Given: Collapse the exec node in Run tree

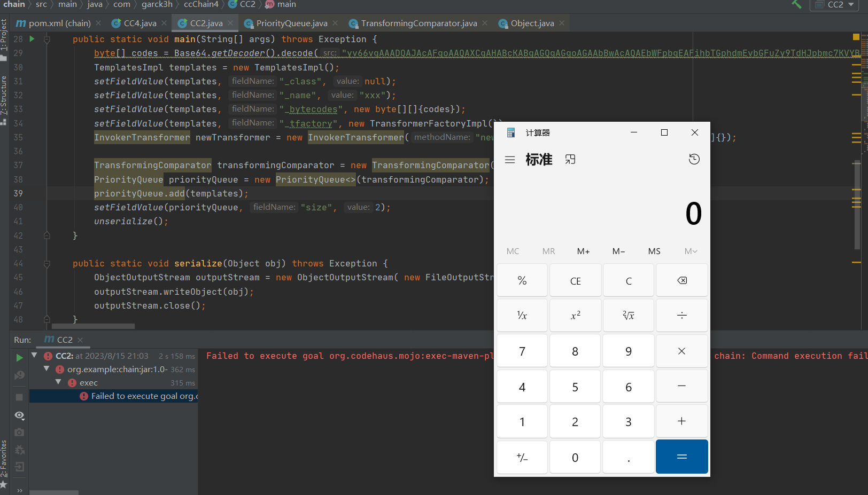Looking at the screenshot, I should click(x=59, y=382).
